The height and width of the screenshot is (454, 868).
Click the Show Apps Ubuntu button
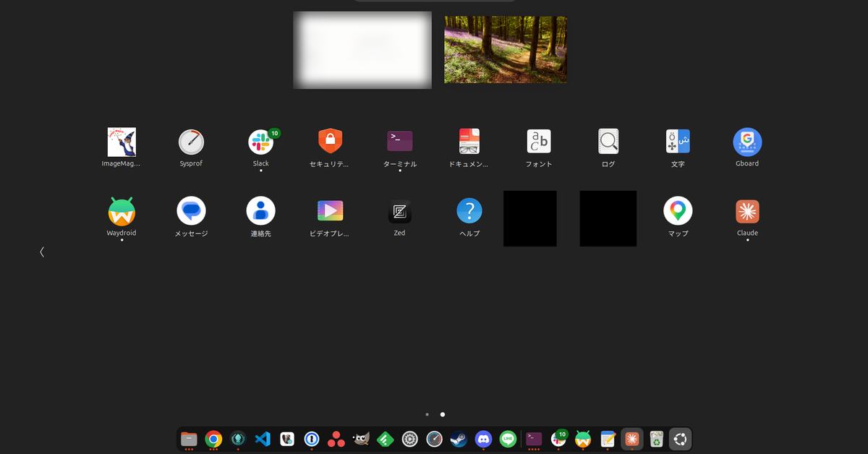(681, 439)
